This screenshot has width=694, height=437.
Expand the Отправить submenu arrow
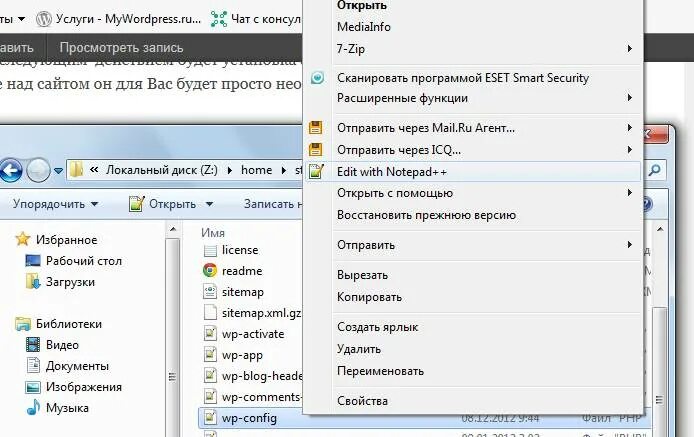[629, 244]
